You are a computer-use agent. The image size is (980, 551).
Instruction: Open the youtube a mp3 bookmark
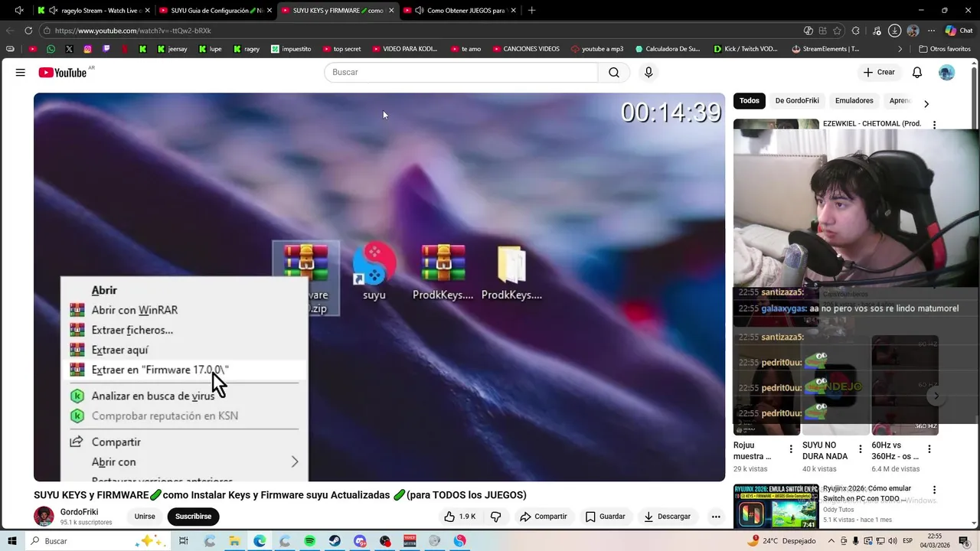point(596,48)
